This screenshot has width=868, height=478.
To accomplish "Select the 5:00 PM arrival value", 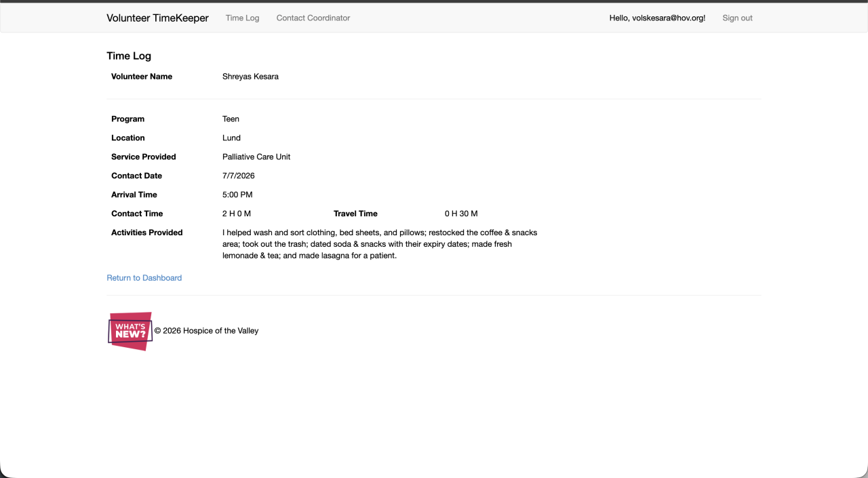I will tap(237, 195).
